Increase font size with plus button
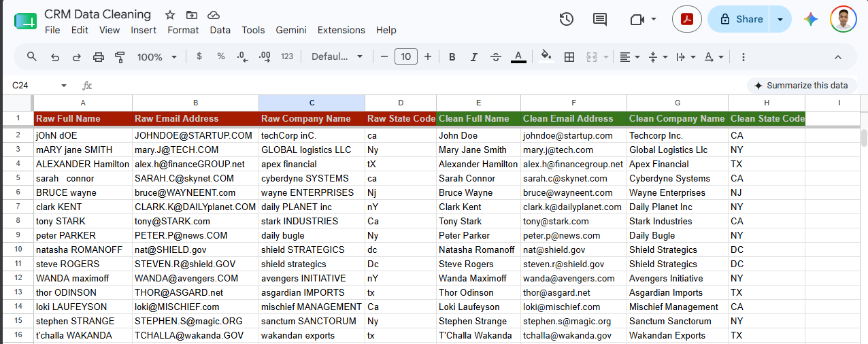 (x=428, y=56)
